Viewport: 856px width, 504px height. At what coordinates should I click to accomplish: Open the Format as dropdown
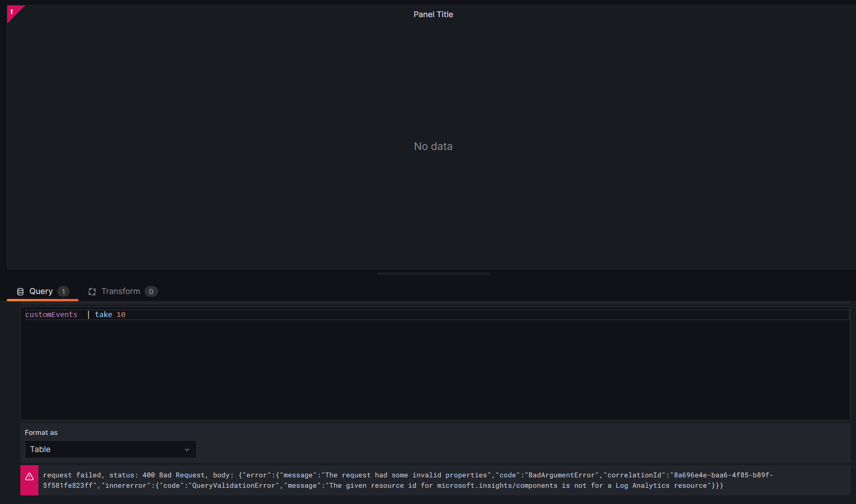pyautogui.click(x=110, y=449)
